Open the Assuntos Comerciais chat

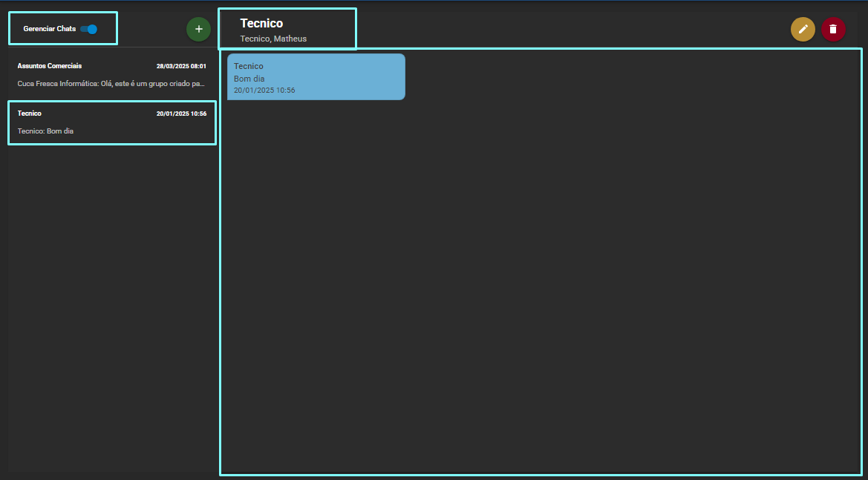pos(112,76)
